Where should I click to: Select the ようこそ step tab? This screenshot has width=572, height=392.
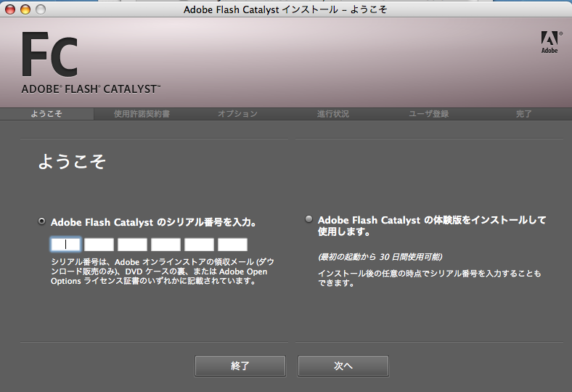click(46, 114)
